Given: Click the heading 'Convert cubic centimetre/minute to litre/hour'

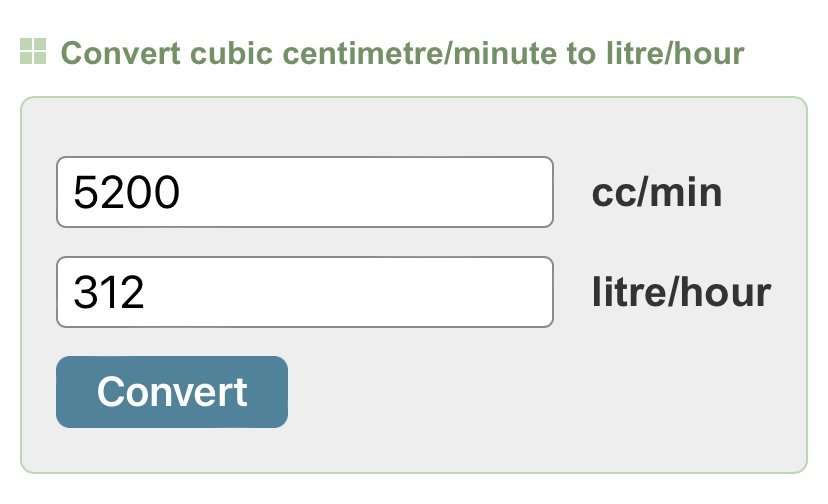Looking at the screenshot, I should [402, 53].
